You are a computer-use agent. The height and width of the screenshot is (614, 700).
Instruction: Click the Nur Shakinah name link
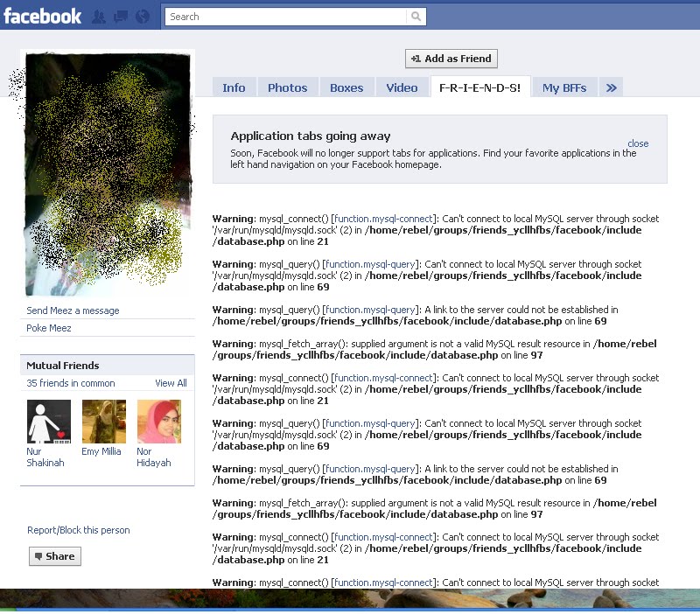pos(45,457)
